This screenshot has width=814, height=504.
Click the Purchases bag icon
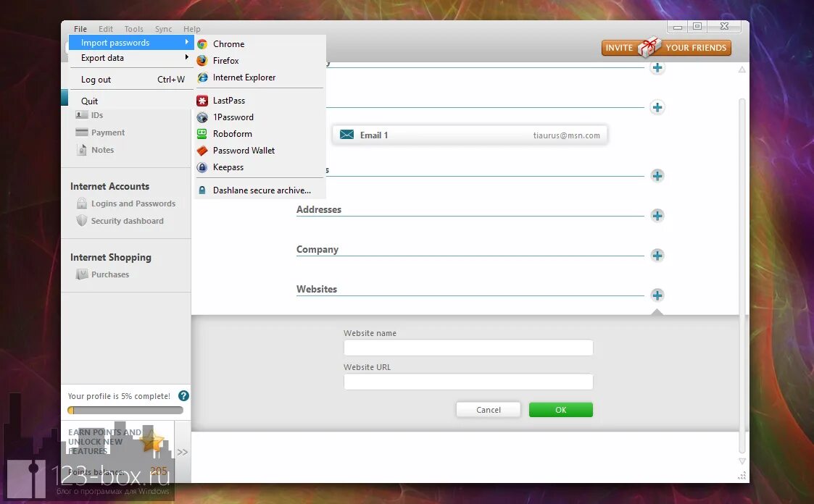(x=81, y=274)
